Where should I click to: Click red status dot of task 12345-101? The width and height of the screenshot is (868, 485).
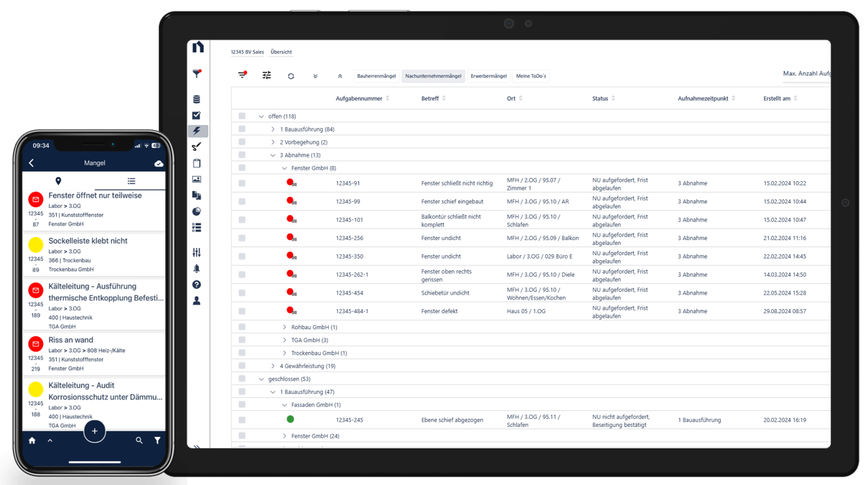point(291,219)
